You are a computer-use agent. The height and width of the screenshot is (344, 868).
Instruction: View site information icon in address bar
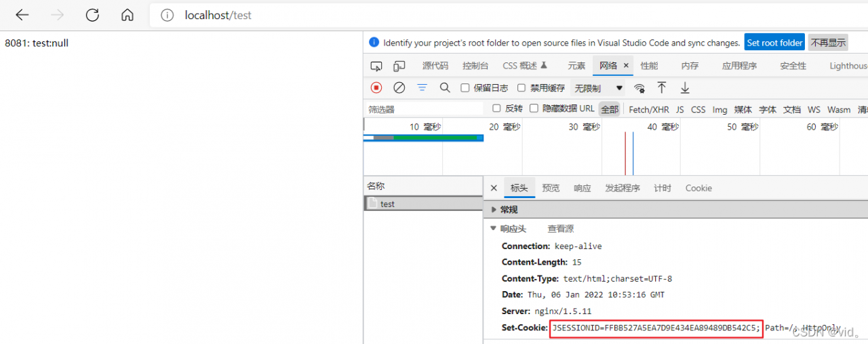[167, 15]
